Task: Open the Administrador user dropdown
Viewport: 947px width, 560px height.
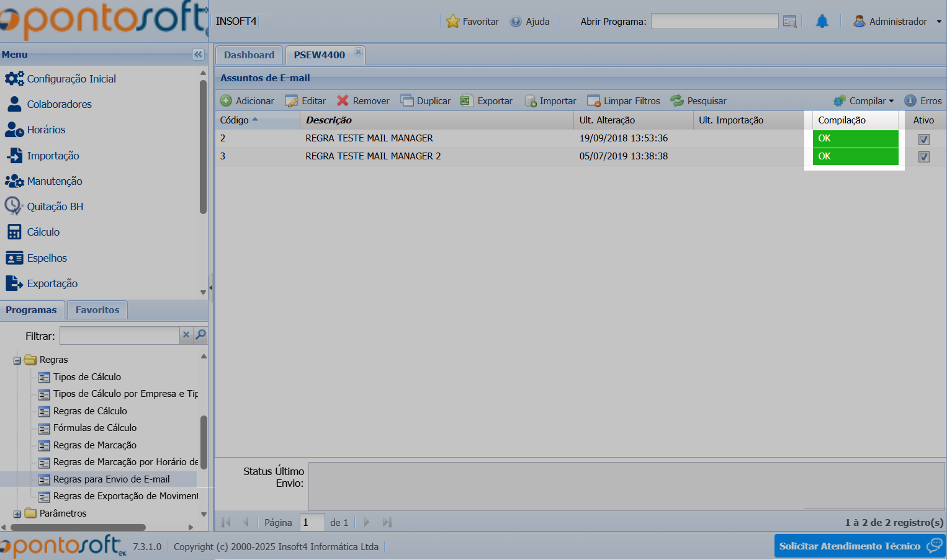Action: pos(897,22)
